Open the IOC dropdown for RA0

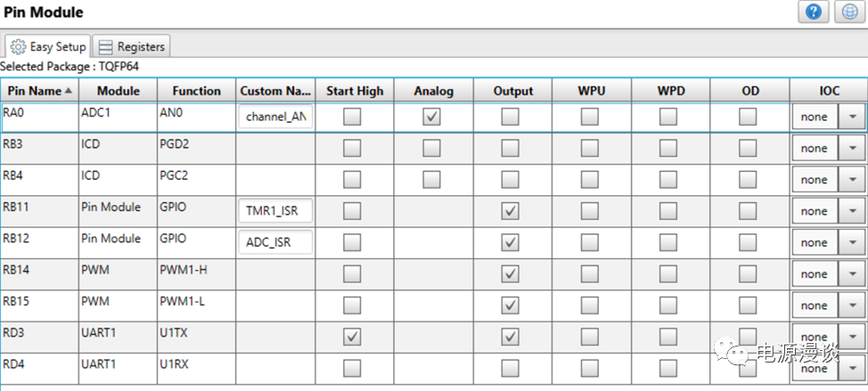pos(852,117)
